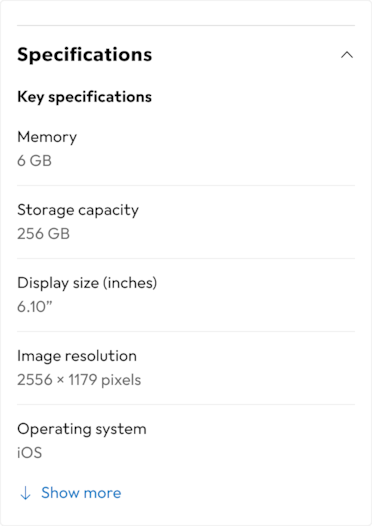Viewport: 372px width, 526px height.
Task: Select the 6.10” display value
Action: [35, 307]
